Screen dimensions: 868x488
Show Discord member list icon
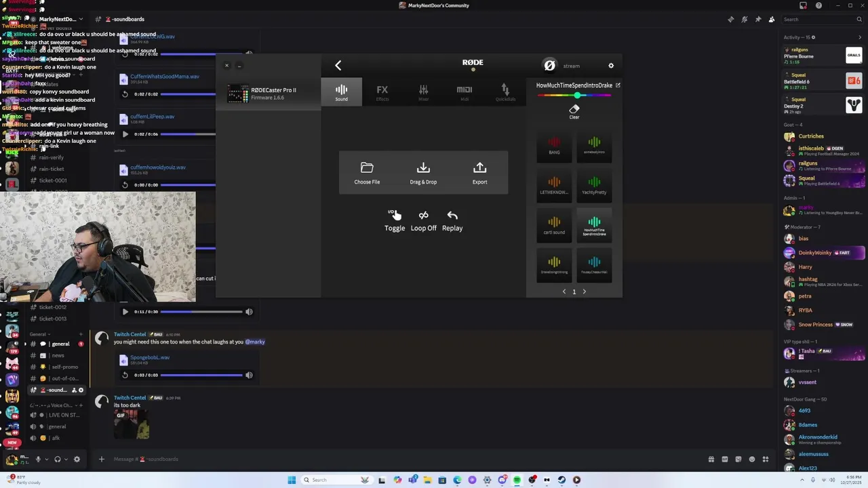pyautogui.click(x=772, y=20)
